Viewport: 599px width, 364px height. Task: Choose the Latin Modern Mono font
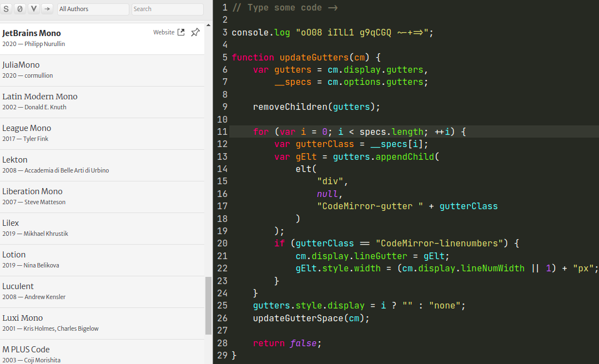(102, 102)
